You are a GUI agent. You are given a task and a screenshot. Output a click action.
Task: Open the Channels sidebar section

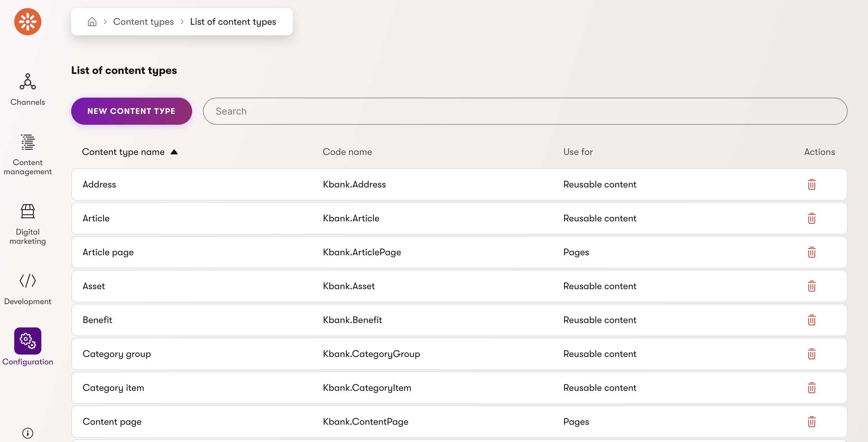pyautogui.click(x=27, y=89)
